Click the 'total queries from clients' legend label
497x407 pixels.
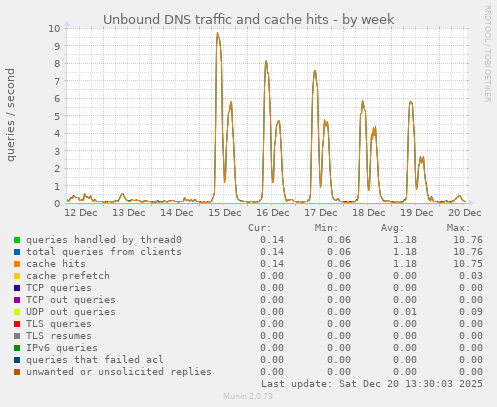click(x=104, y=252)
